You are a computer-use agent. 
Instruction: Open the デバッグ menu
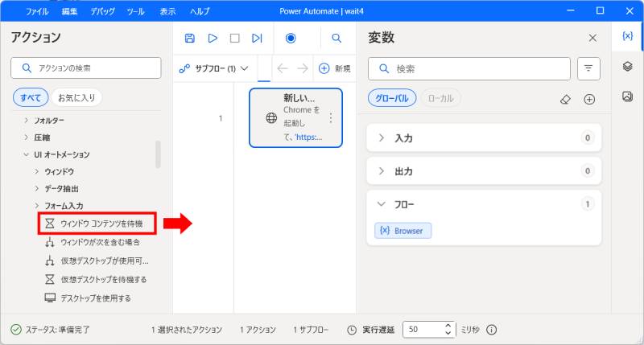(x=103, y=11)
